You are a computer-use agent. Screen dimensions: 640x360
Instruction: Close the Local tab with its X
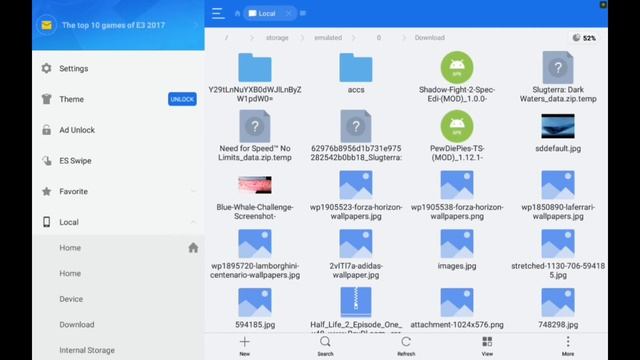click(x=289, y=13)
